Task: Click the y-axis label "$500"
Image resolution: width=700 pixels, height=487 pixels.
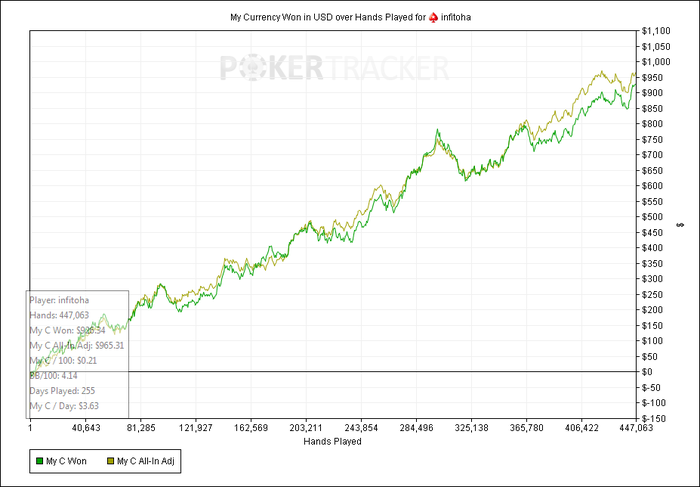Action: click(652, 217)
